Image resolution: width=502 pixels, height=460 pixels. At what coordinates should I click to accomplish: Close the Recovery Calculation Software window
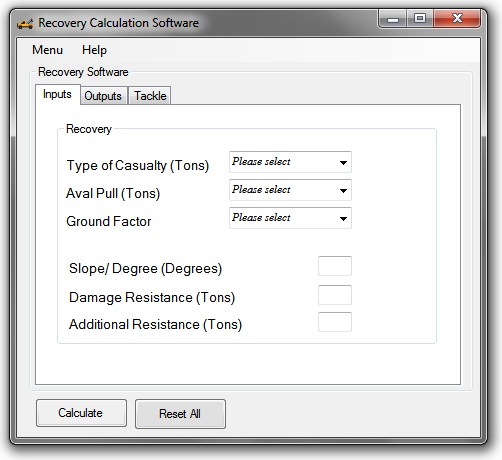click(x=457, y=18)
